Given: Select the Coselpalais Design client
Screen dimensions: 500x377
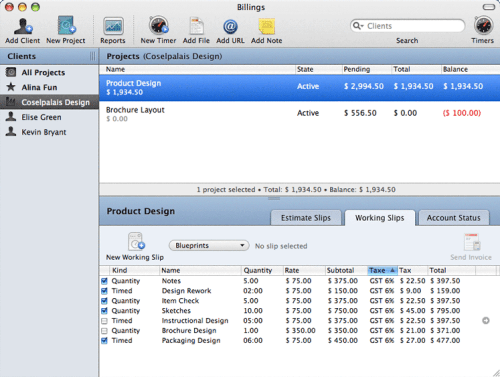Looking at the screenshot, I should click(49, 102).
